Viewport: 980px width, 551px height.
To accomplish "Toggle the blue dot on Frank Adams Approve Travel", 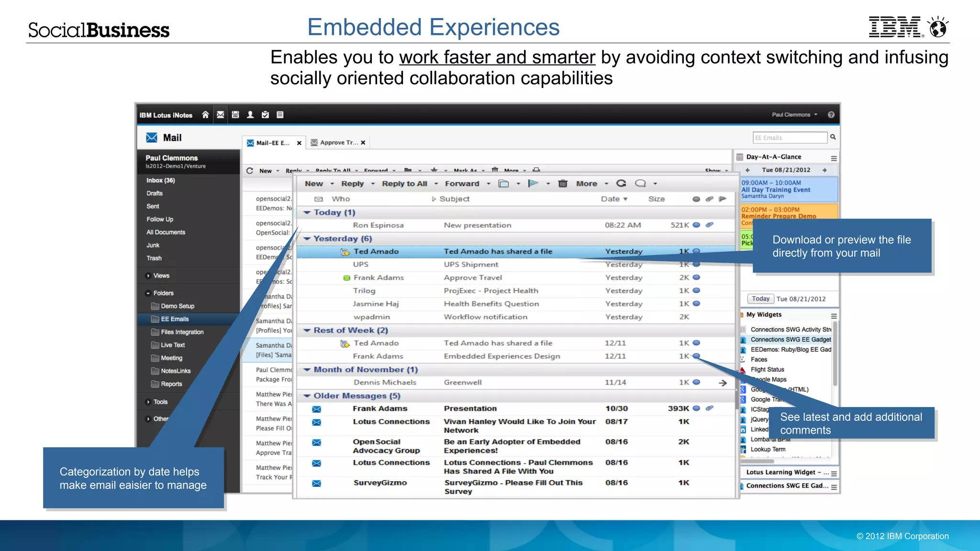I will click(x=696, y=277).
